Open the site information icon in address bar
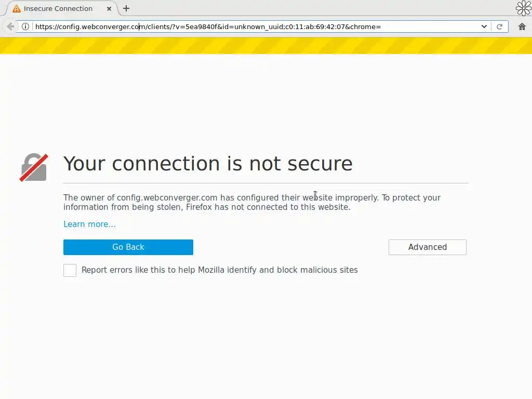Screen dimensions: 532x399 [x=25, y=26]
